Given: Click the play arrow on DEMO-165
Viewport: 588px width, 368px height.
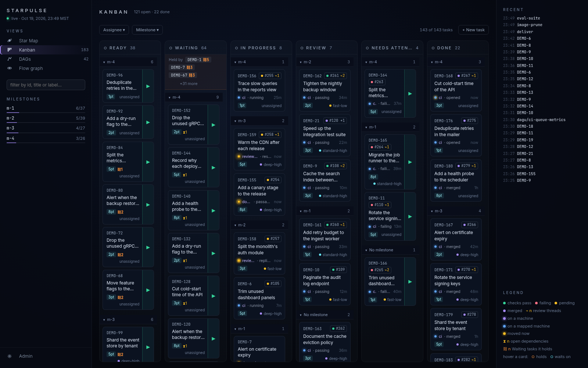Looking at the screenshot, I should point(410,162).
